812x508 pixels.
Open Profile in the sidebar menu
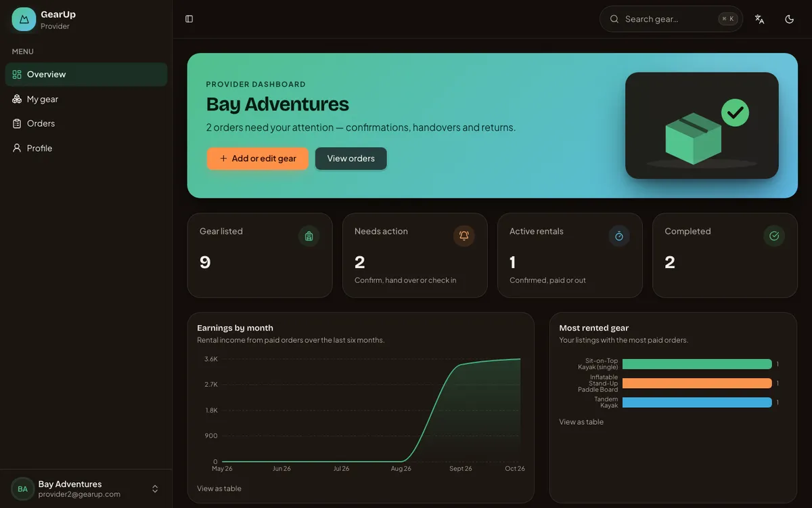click(x=86, y=148)
